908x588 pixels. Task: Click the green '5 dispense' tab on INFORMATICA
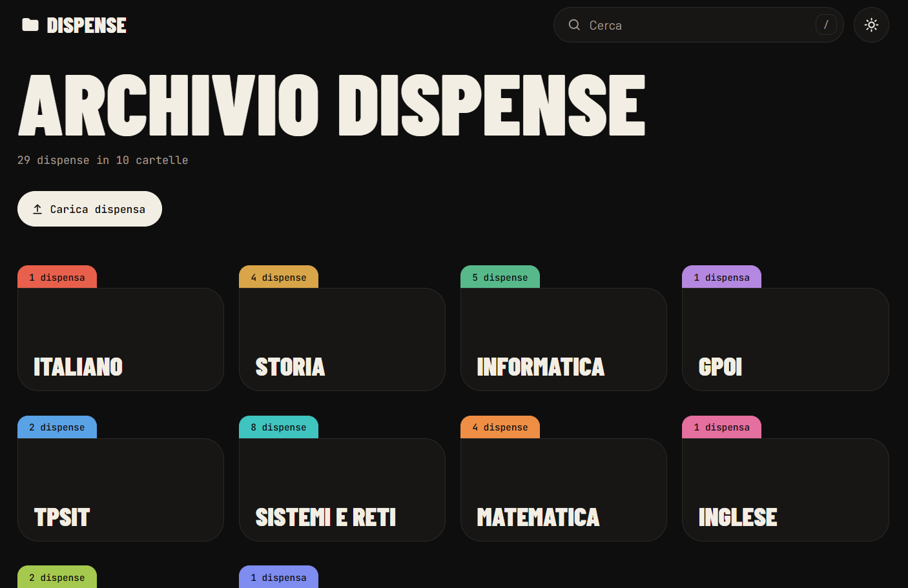tap(500, 277)
